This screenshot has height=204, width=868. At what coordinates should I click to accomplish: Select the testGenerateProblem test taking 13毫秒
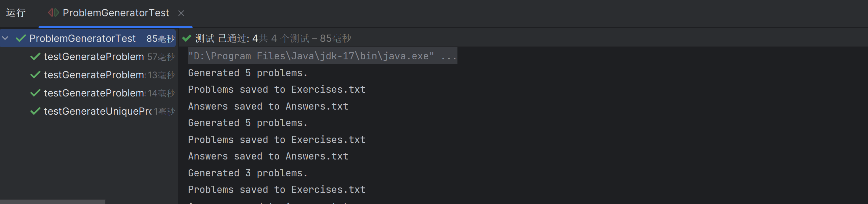point(94,75)
